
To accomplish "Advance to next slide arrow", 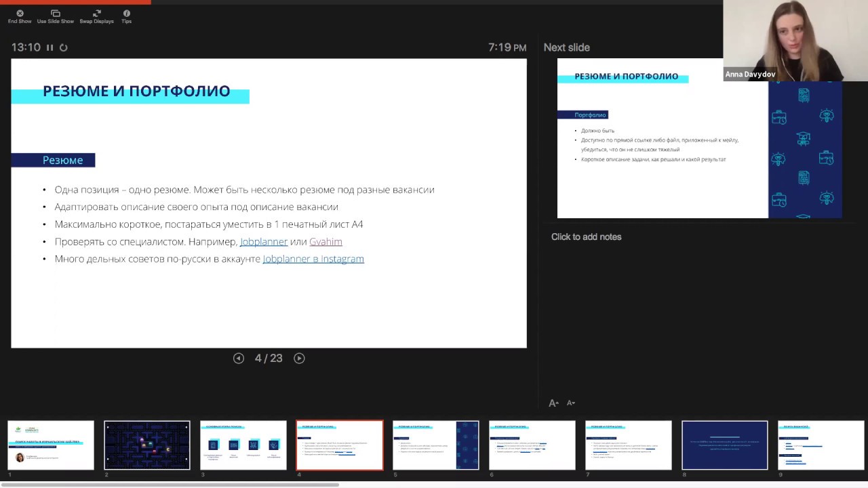I will 299,358.
